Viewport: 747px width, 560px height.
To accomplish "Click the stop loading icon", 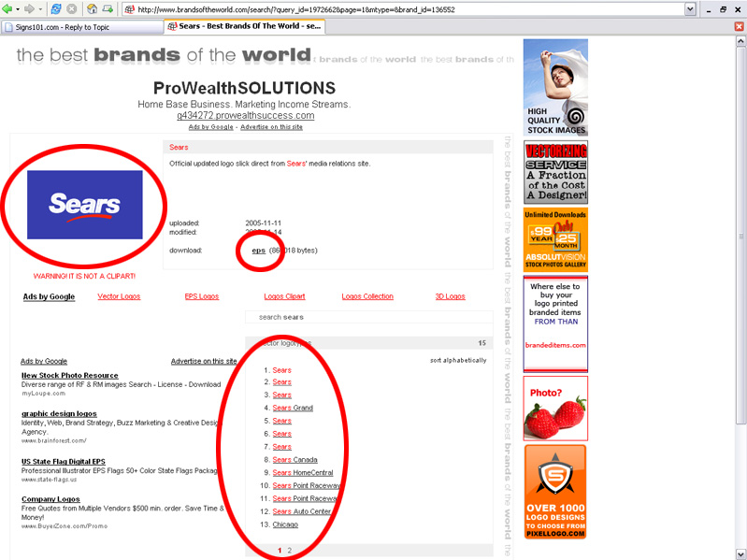I will coord(71,9).
